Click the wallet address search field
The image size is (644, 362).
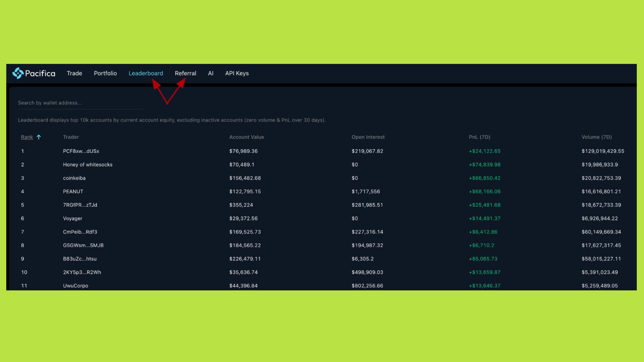(81, 103)
